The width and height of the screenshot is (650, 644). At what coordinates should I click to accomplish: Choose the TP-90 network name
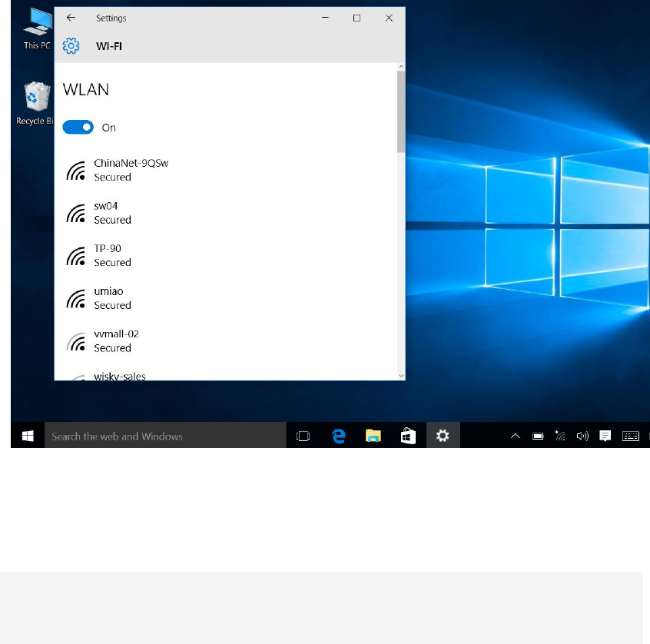click(x=108, y=248)
